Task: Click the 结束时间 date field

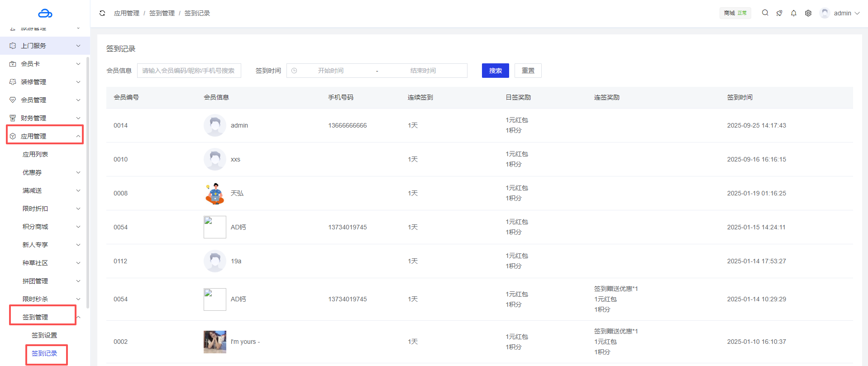Action: (x=423, y=71)
